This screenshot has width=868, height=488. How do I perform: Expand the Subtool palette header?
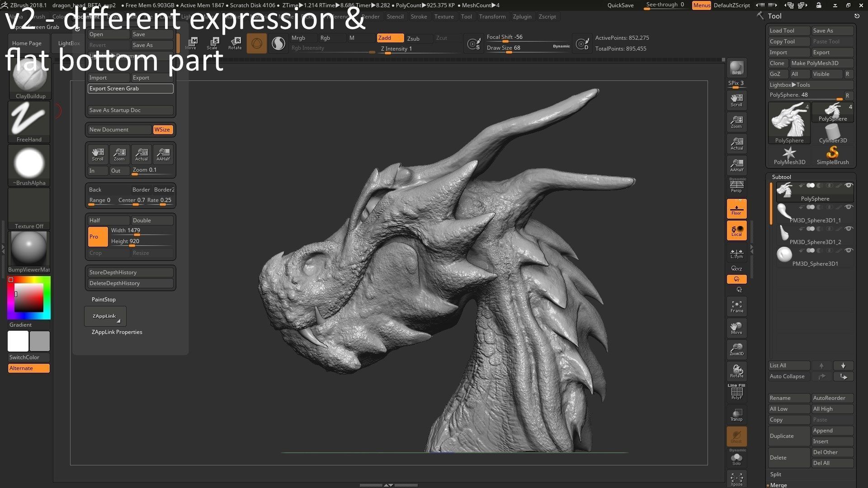781,177
